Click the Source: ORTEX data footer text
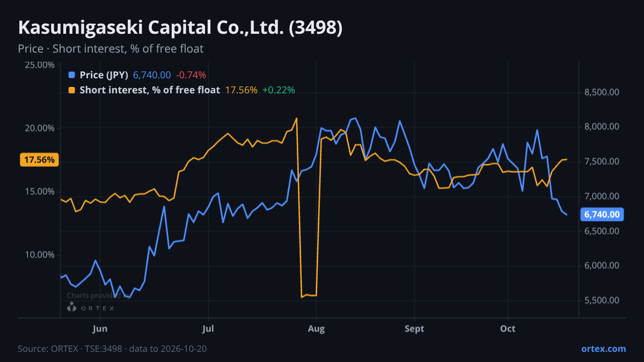The height and width of the screenshot is (362, 644). (x=112, y=349)
